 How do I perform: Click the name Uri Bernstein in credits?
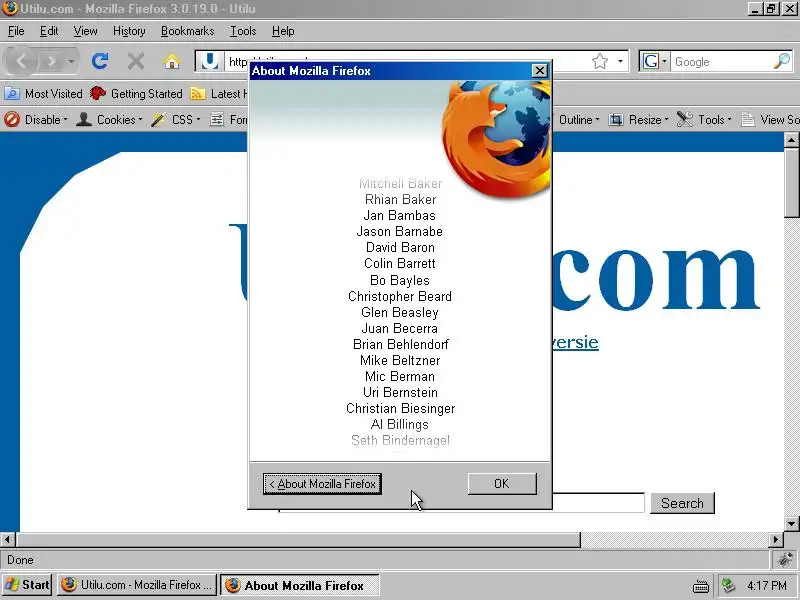tap(401, 392)
